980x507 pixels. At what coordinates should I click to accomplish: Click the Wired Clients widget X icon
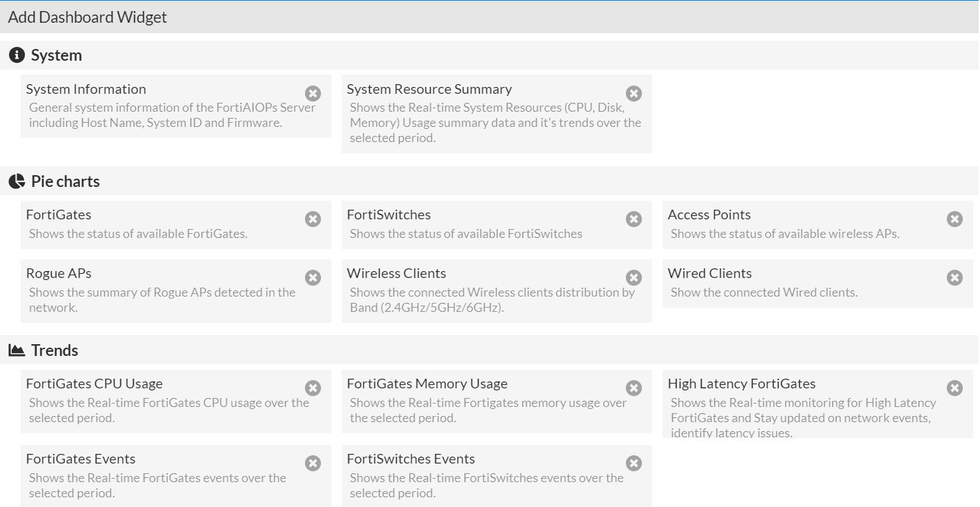954,277
